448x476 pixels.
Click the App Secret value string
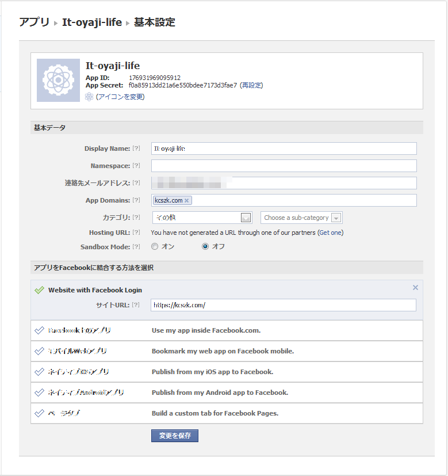click(183, 85)
